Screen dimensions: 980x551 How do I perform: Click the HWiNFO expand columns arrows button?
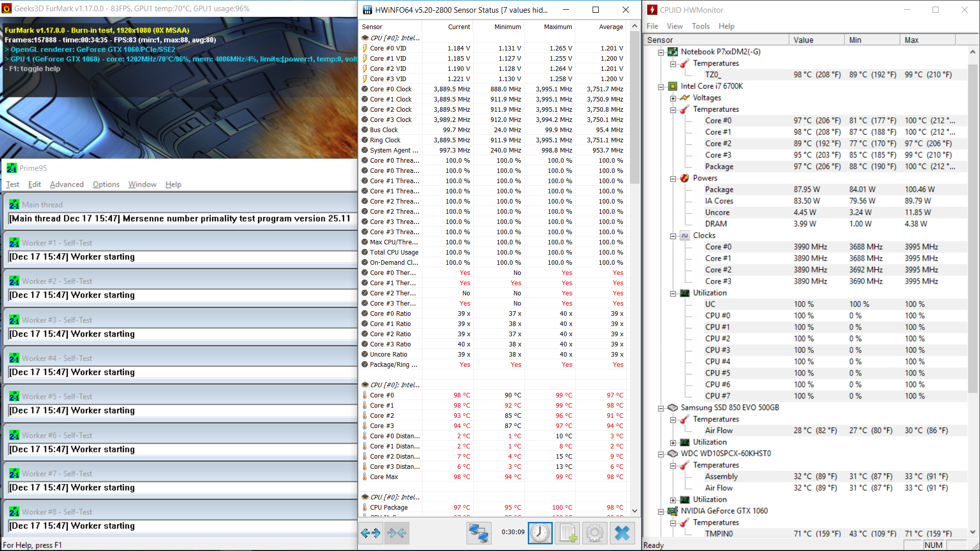pyautogui.click(x=371, y=533)
